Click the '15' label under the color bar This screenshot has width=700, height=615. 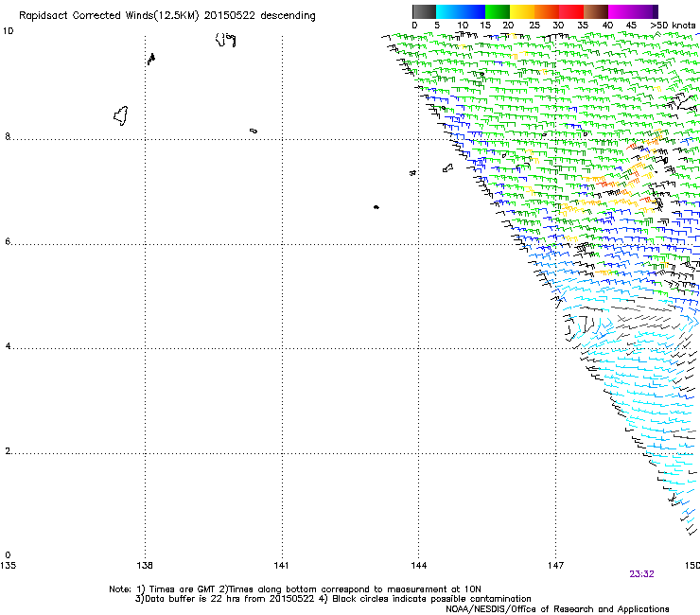point(485,26)
